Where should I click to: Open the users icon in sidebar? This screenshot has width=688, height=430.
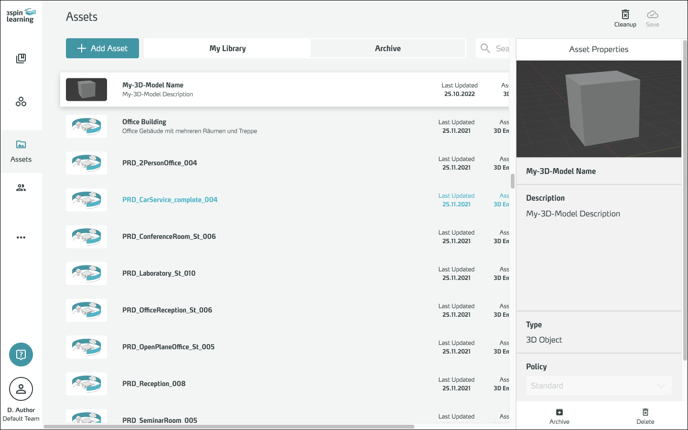(21, 188)
